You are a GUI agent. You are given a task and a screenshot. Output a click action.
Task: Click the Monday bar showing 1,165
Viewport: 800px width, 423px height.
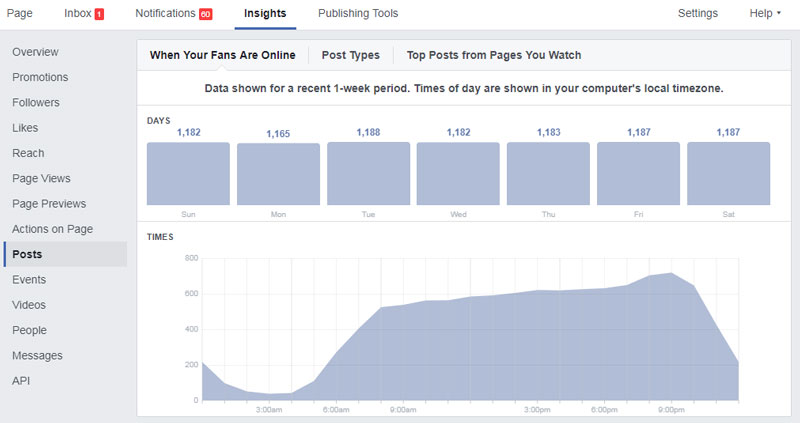[x=279, y=174]
